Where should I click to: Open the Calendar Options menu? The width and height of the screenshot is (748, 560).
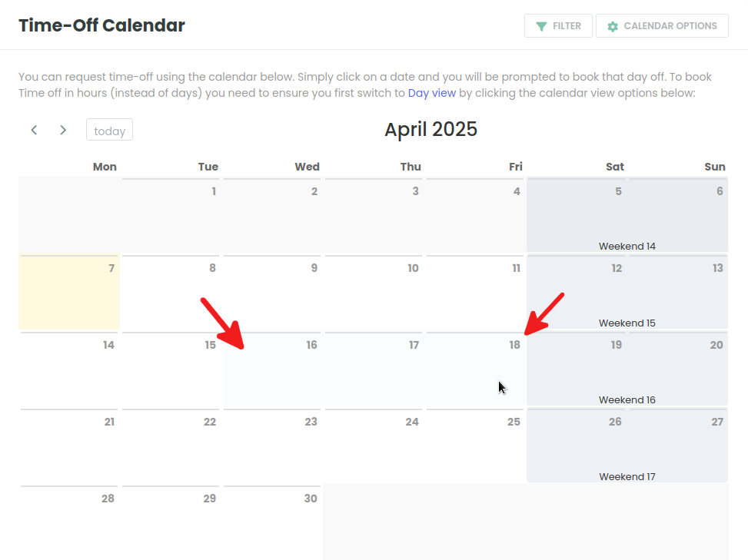662,26
